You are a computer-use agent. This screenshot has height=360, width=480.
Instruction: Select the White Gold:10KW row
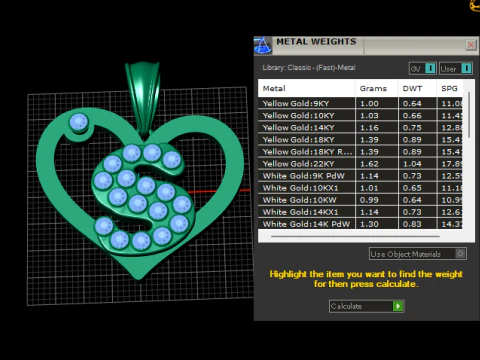pos(360,200)
